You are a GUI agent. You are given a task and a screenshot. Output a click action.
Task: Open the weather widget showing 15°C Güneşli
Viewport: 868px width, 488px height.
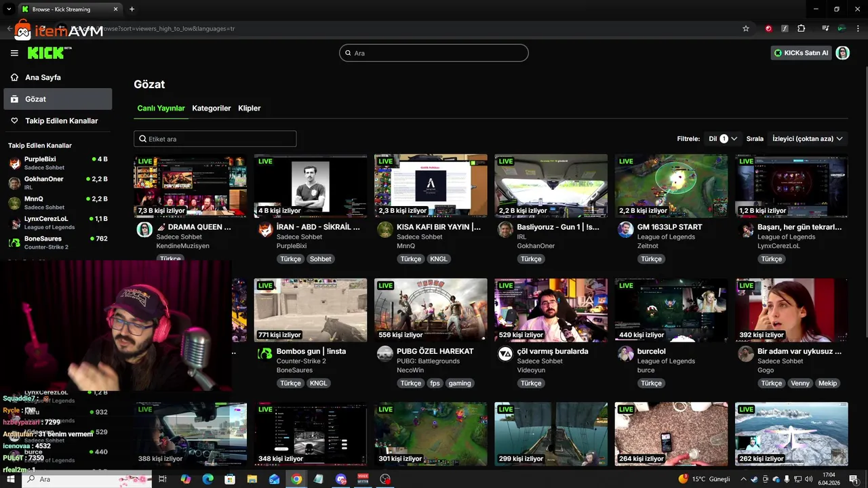pyautogui.click(x=704, y=479)
